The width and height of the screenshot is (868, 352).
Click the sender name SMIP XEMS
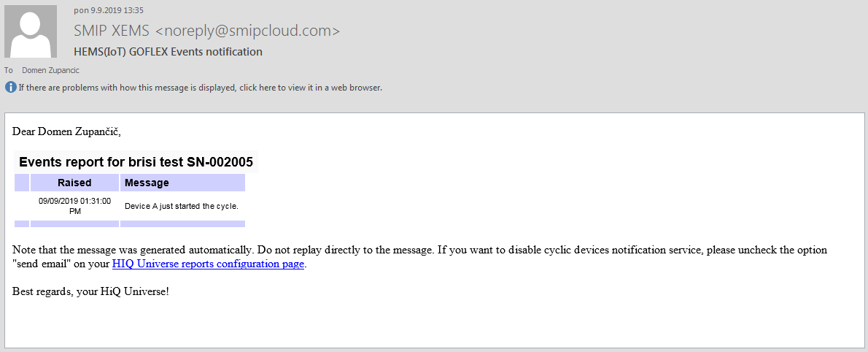112,31
